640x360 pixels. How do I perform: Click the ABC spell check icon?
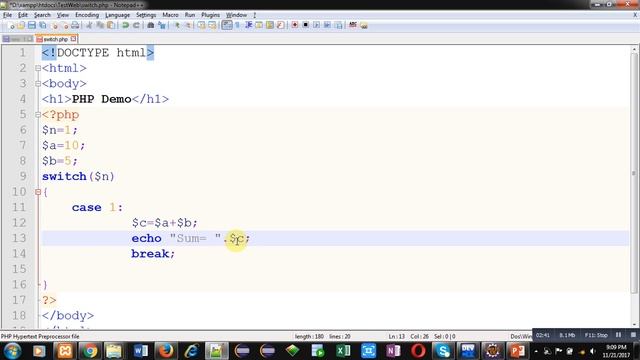(x=353, y=25)
